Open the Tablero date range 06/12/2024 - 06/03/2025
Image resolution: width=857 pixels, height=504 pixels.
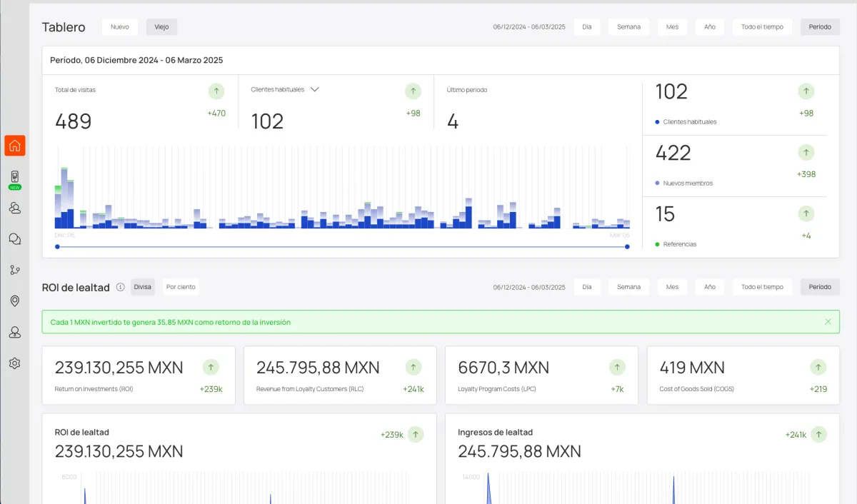528,27
